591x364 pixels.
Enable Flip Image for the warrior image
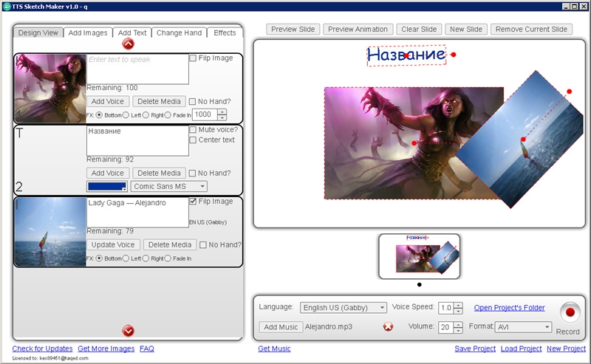(193, 58)
